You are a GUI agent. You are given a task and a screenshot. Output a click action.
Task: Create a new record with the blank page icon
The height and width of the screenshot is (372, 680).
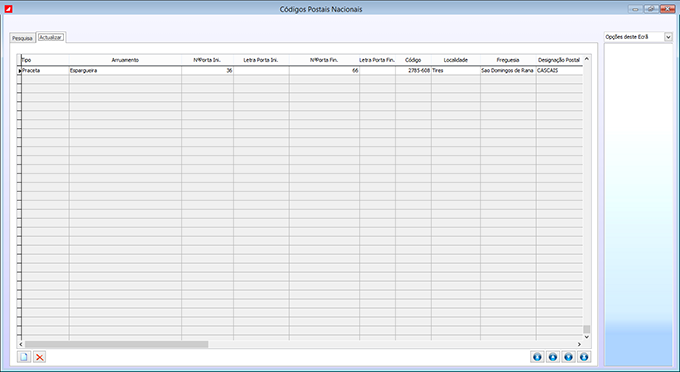[x=24, y=357]
